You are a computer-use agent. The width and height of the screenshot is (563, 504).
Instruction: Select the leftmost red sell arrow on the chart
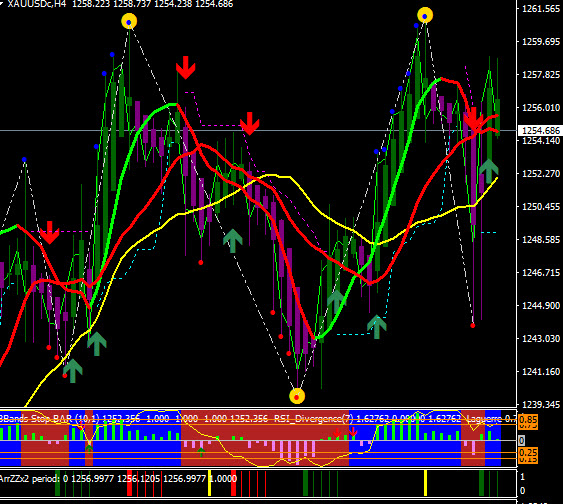[50, 233]
